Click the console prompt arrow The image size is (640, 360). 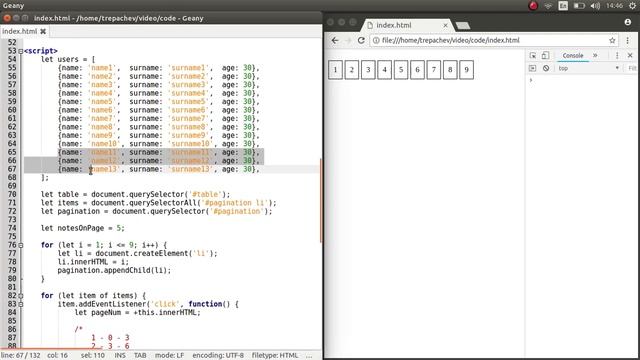tap(531, 80)
